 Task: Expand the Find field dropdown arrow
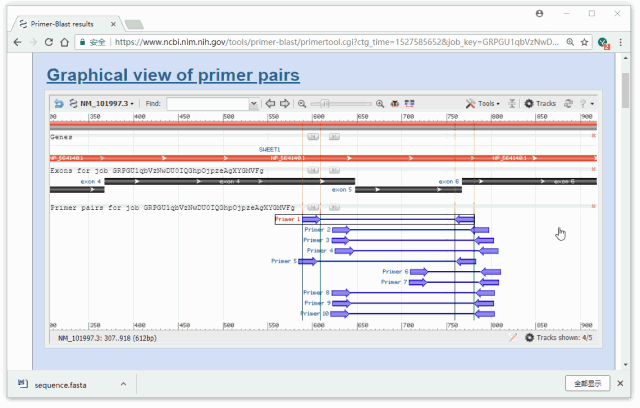coord(253,104)
